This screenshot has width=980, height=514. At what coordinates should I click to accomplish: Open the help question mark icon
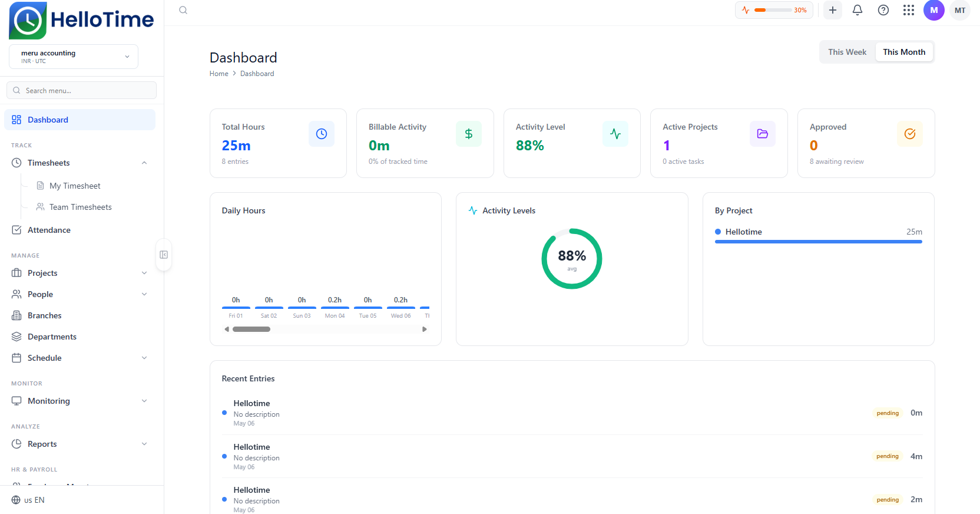[883, 10]
